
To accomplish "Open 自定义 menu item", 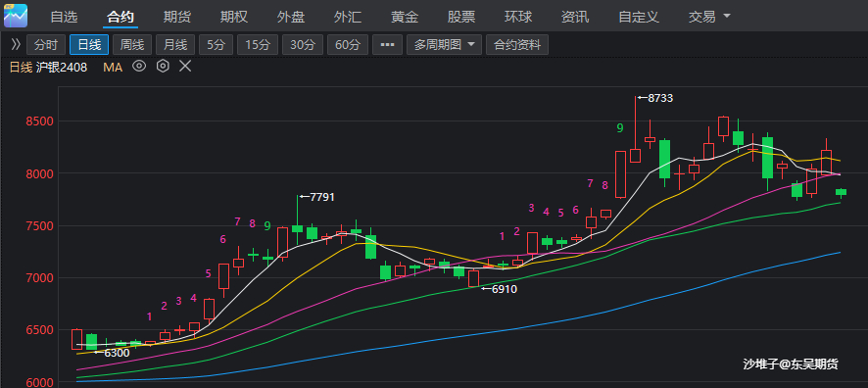I will coord(639,17).
